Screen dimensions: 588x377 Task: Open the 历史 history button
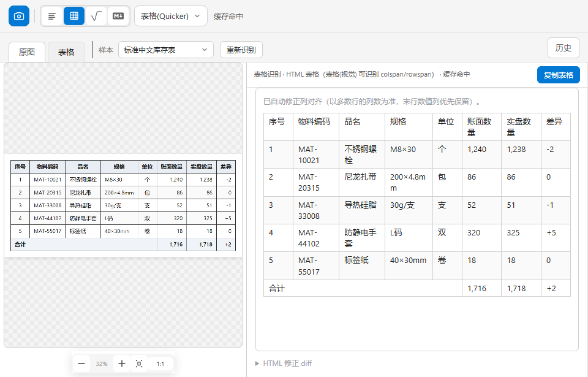563,48
